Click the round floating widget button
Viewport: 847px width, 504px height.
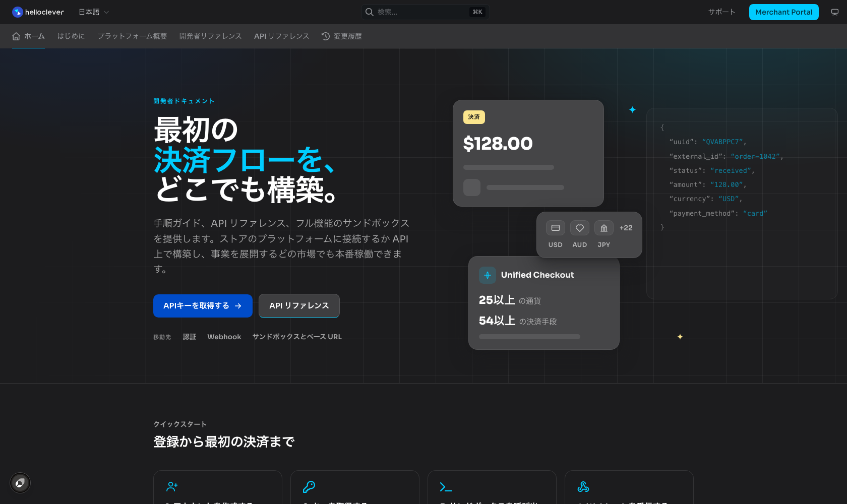[x=20, y=483]
